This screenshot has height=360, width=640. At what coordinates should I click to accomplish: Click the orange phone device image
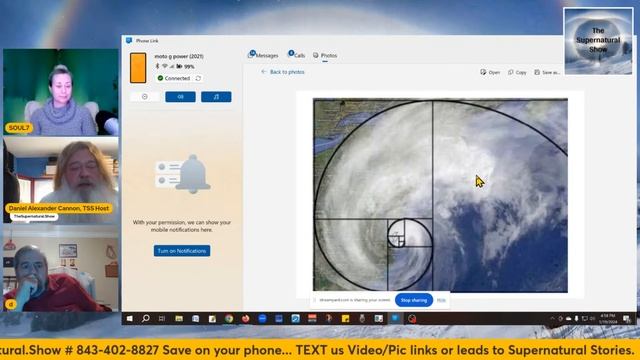coord(138,68)
